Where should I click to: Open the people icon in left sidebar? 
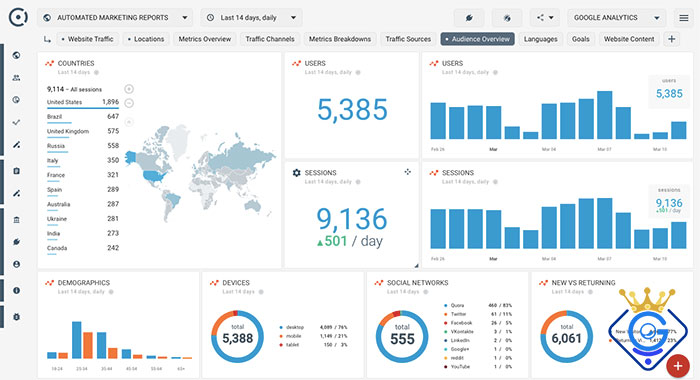[x=17, y=78]
